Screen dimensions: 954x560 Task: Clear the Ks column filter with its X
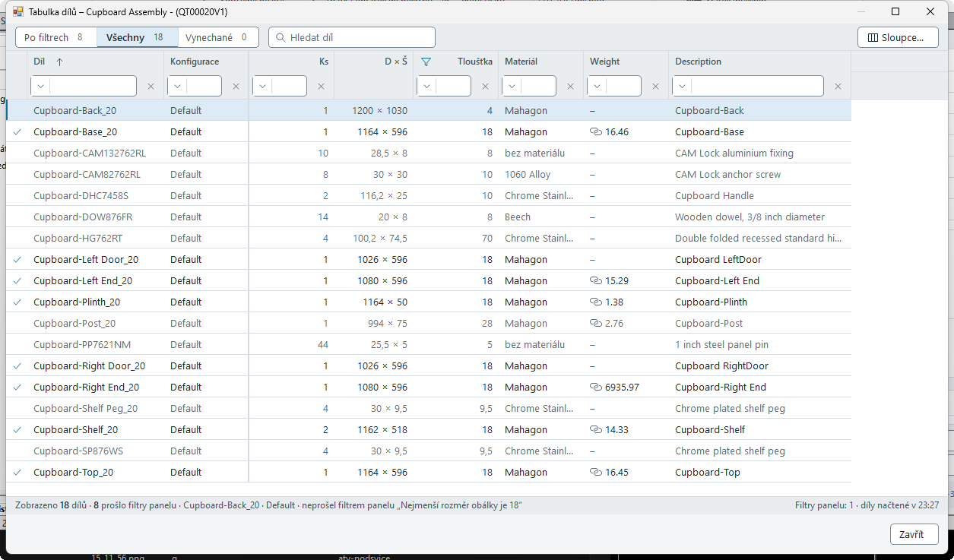[321, 87]
